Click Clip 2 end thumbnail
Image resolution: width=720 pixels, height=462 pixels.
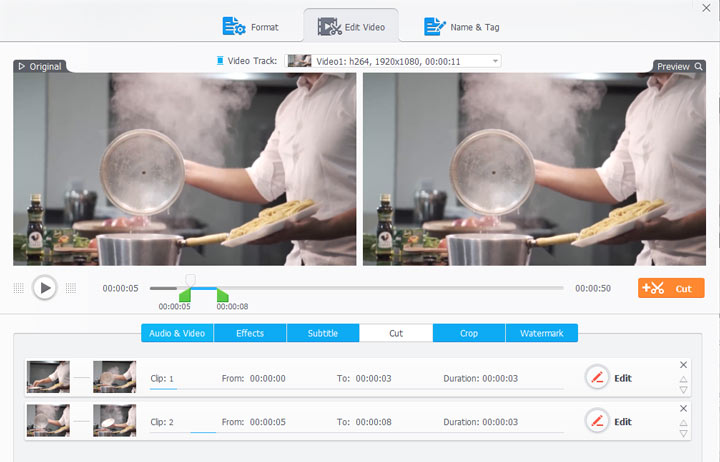(114, 420)
